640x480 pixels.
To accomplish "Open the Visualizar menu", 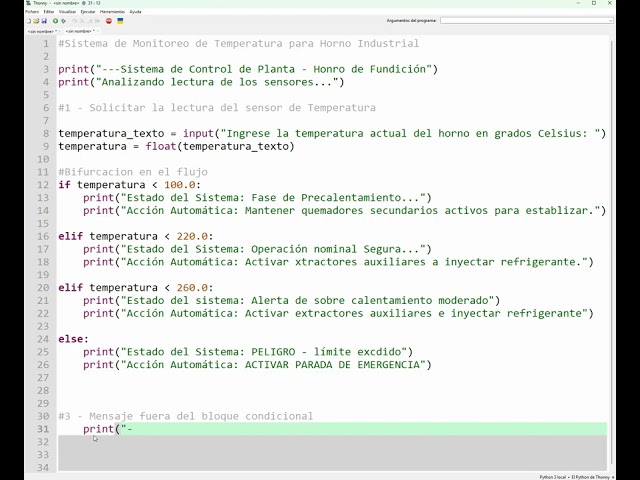I will [67, 12].
